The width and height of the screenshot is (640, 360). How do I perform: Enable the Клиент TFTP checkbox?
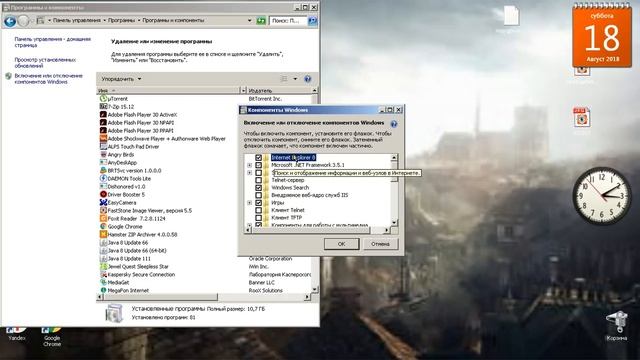pyautogui.click(x=258, y=218)
